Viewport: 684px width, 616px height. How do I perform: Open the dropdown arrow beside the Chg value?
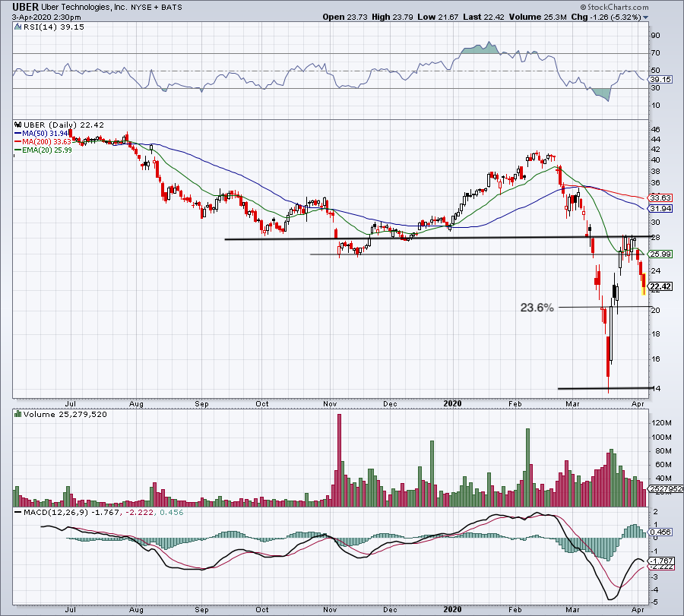[645, 17]
